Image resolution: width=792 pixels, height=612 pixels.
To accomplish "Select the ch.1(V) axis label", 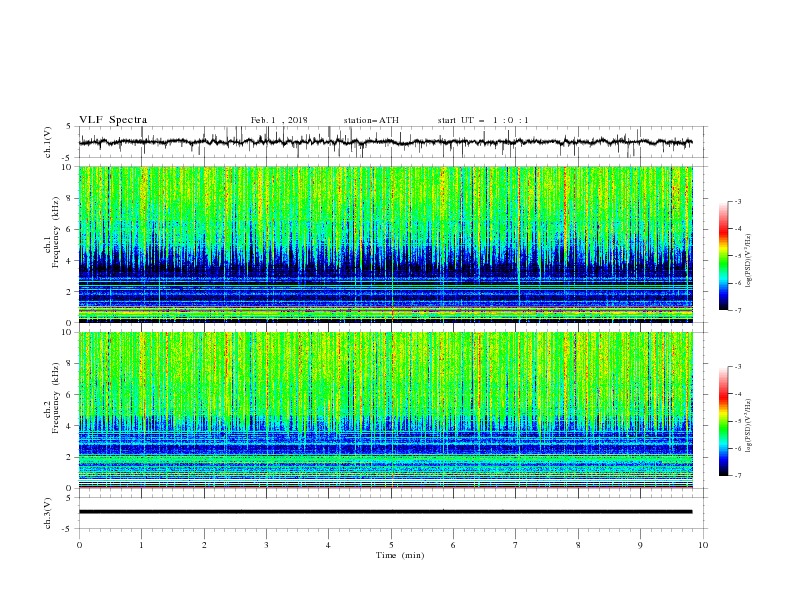I will pyautogui.click(x=48, y=142).
